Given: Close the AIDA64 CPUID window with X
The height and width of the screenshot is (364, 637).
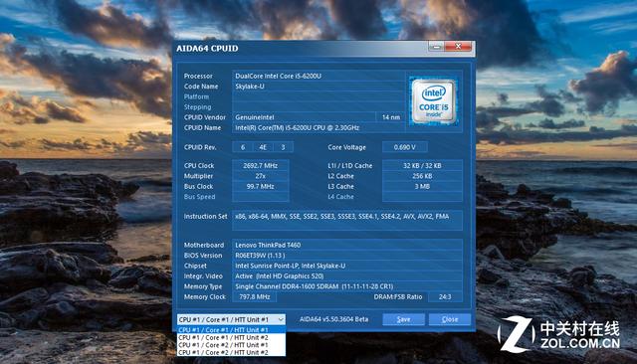Looking at the screenshot, I should coord(458,47).
